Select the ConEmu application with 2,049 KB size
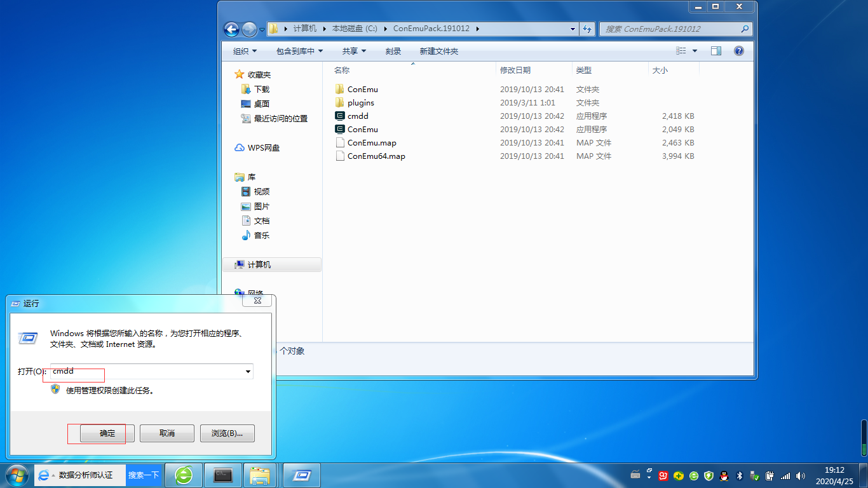Viewport: 868px width, 488px height. click(x=363, y=130)
